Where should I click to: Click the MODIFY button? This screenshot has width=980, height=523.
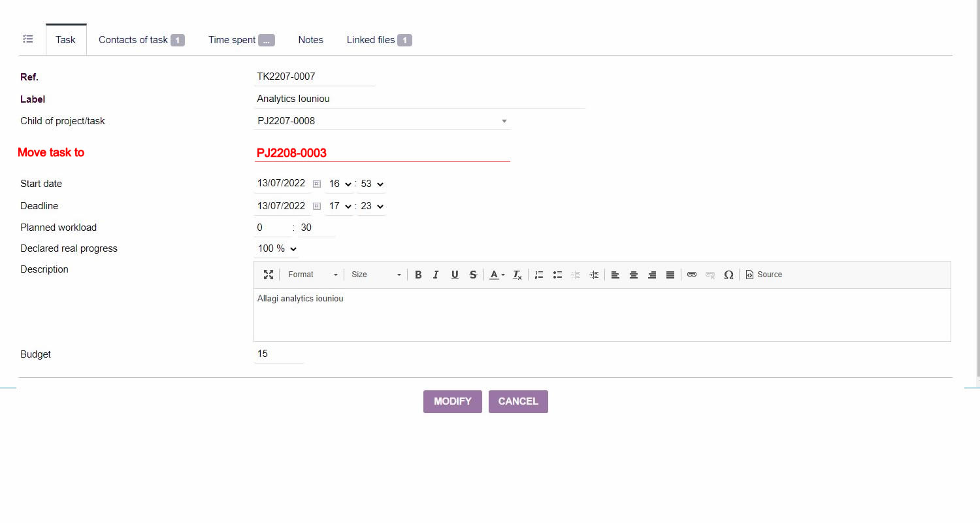click(x=452, y=401)
